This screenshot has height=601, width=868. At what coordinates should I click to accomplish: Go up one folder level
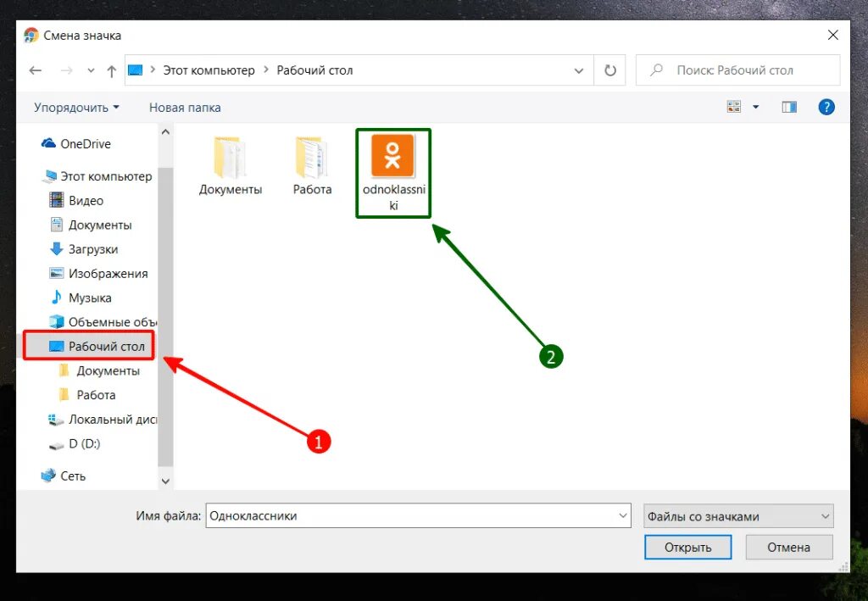point(111,71)
